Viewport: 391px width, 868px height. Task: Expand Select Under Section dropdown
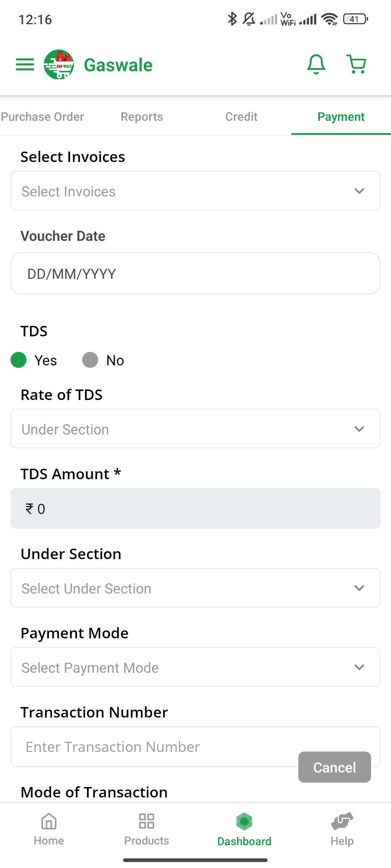pos(195,588)
